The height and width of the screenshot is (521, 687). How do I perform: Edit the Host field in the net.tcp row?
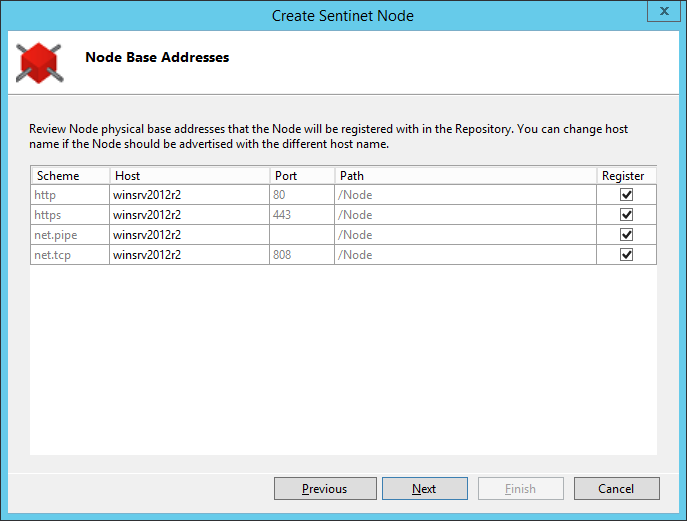pos(189,255)
